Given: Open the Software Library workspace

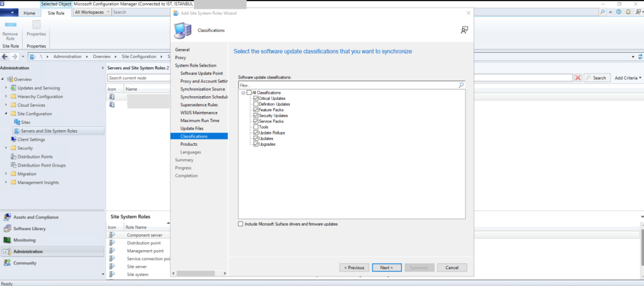Looking at the screenshot, I should pyautogui.click(x=30, y=228).
